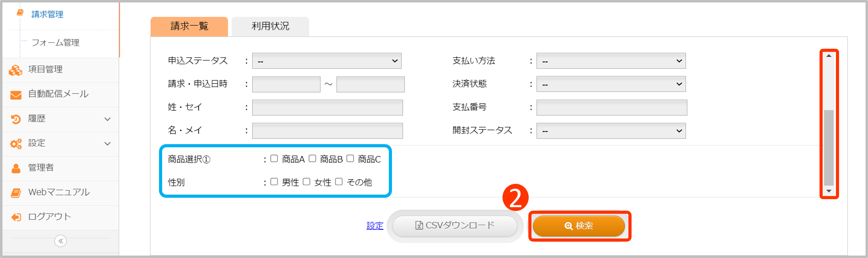
Task: Collapse the sidebar with the « button
Action: pyautogui.click(x=60, y=241)
